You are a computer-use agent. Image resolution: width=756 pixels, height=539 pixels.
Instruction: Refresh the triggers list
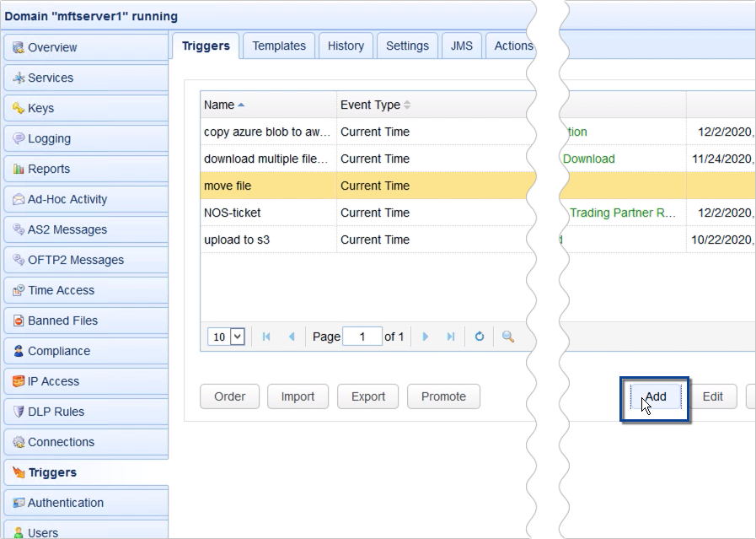pyautogui.click(x=479, y=336)
